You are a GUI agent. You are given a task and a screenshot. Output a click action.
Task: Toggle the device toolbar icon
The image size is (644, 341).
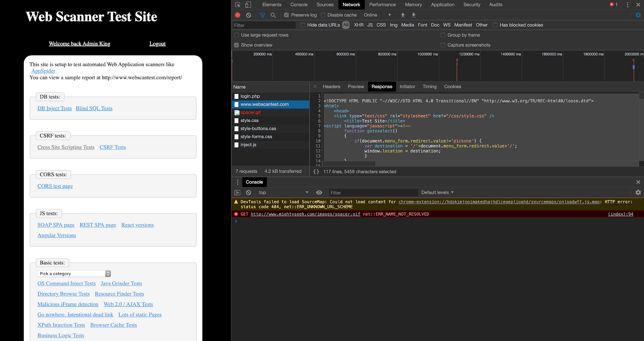(248, 5)
